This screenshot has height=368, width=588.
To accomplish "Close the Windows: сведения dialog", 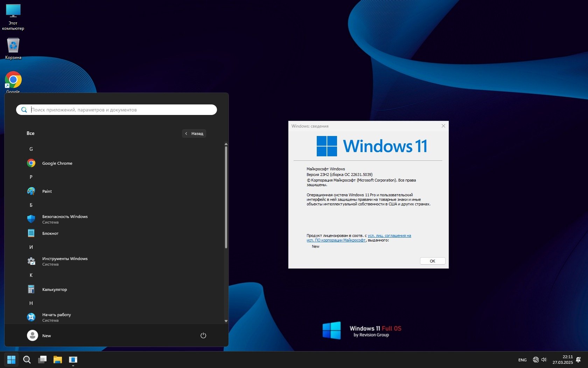I will tap(443, 126).
